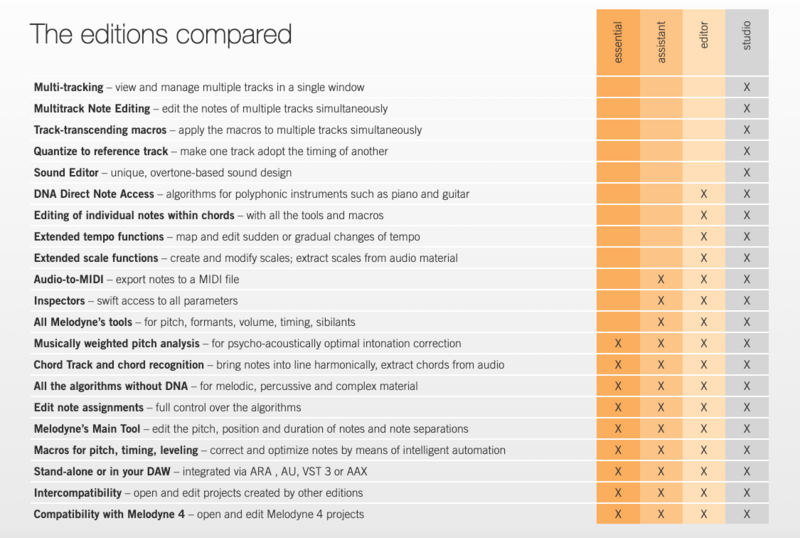The width and height of the screenshot is (800, 538).
Task: Click the studio X in Sound Editor row
Action: (747, 173)
